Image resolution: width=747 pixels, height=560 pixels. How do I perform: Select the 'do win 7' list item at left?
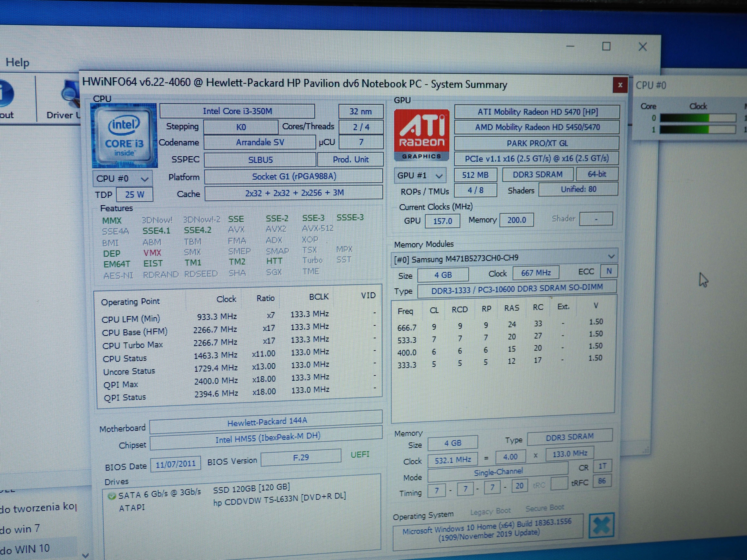tap(20, 529)
